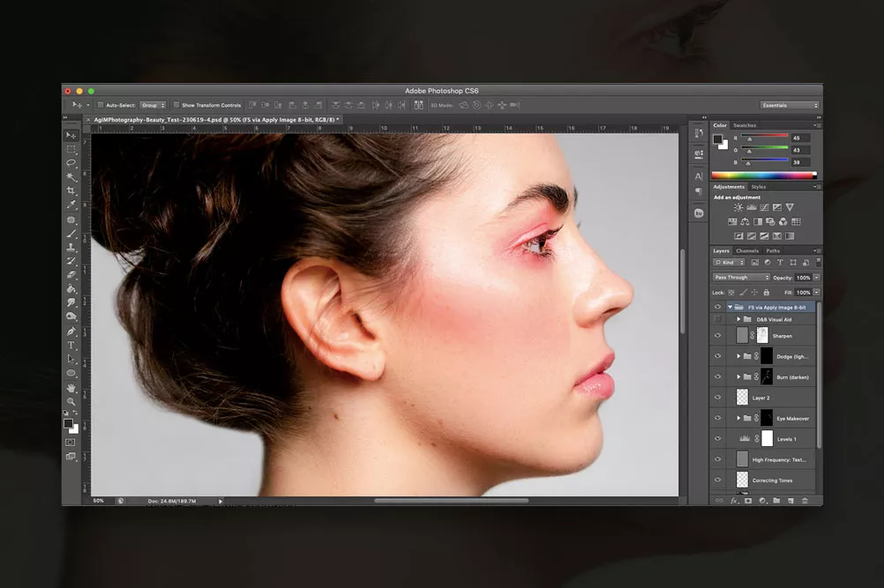Select the AgiMPhotography-Beauty_Test document tab
The image size is (884, 588).
click(x=216, y=119)
